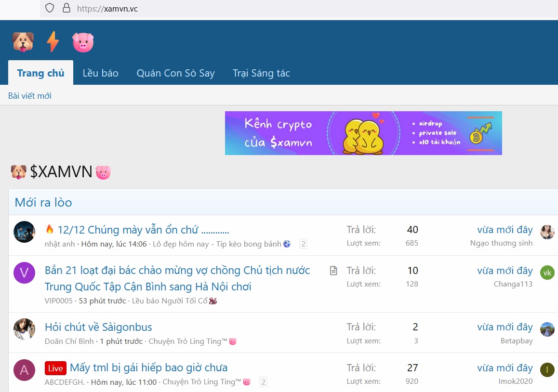Open the Bài viết mới link
Screen dimensions: 558x392
pos(29,95)
